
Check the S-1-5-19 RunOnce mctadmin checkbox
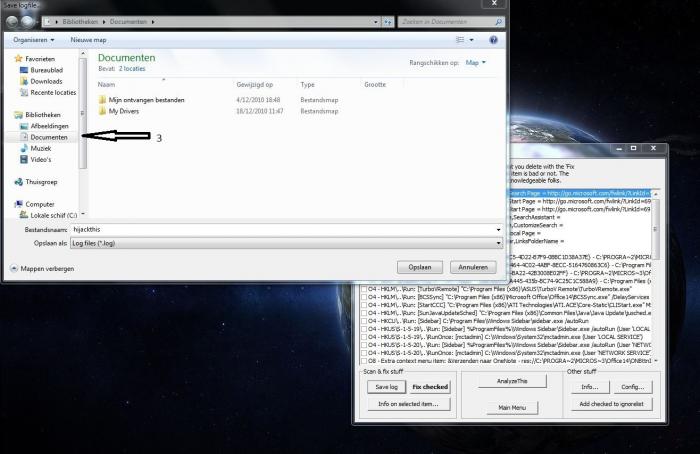click(x=364, y=337)
